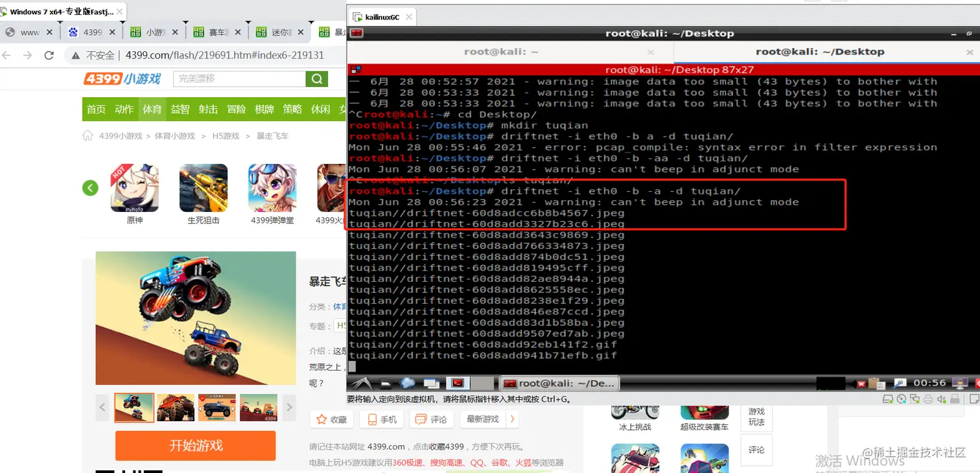Click the Kali web browser globe icon
The image size is (980, 473).
tap(407, 383)
